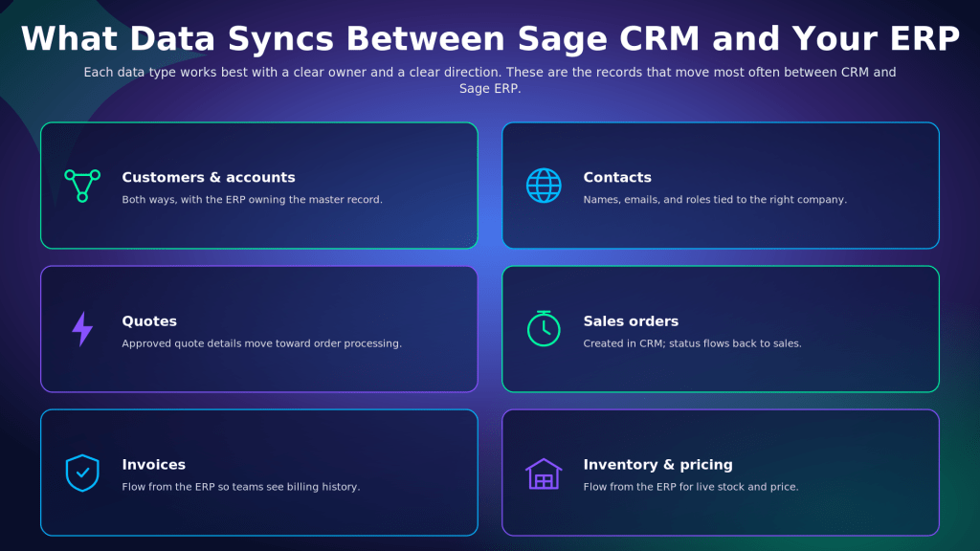Select the 'Contacts' card heading
Screen dimensions: 980x551
[x=617, y=177]
